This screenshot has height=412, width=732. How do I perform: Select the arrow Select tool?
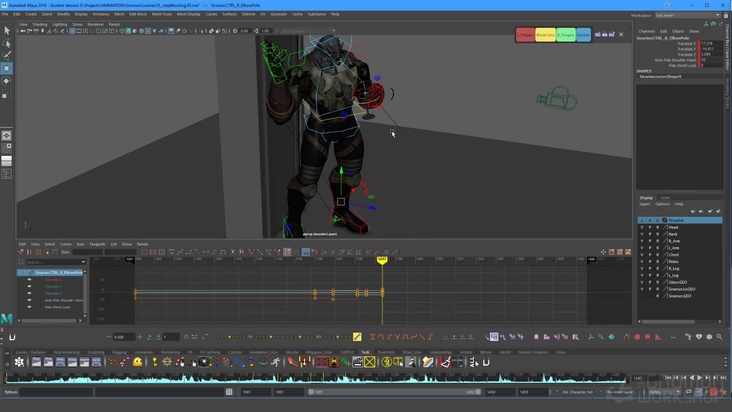(7, 31)
